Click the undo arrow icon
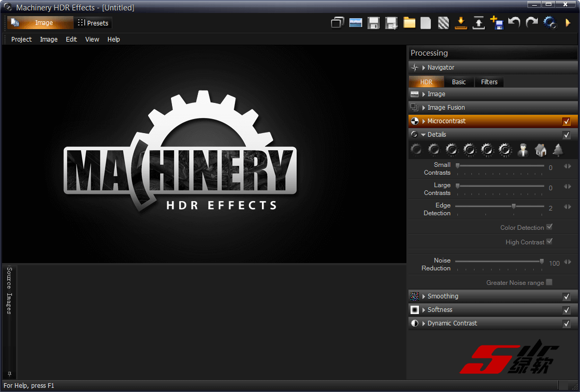 click(514, 23)
